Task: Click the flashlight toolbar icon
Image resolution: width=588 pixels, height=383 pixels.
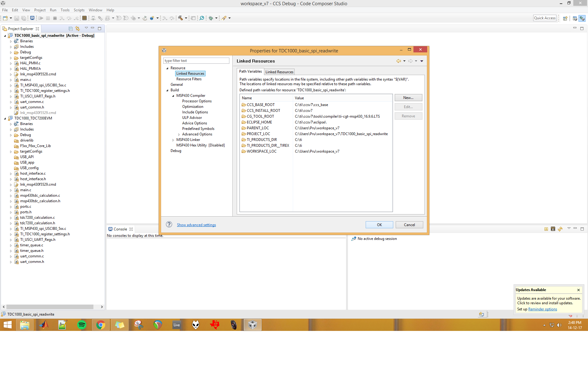Action: pos(224,18)
